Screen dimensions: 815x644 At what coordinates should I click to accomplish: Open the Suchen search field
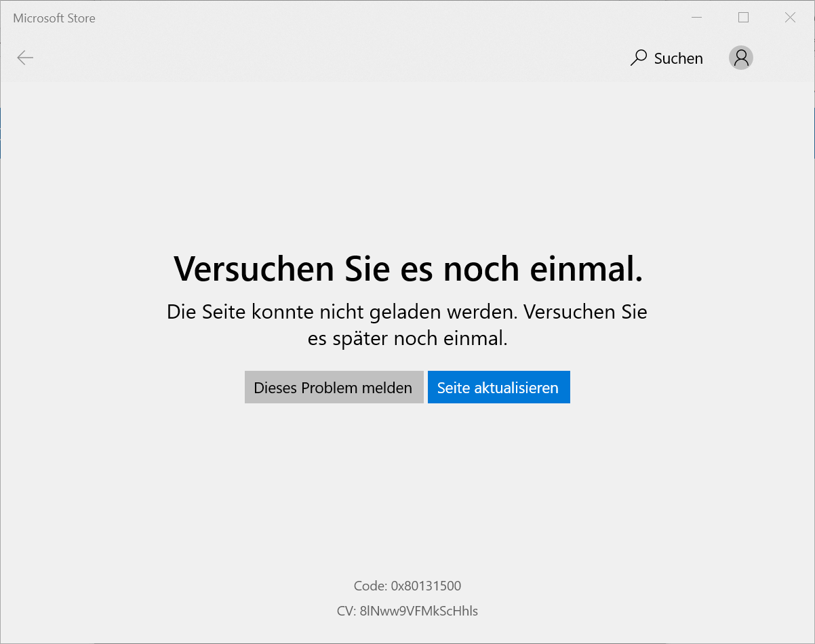tap(667, 58)
